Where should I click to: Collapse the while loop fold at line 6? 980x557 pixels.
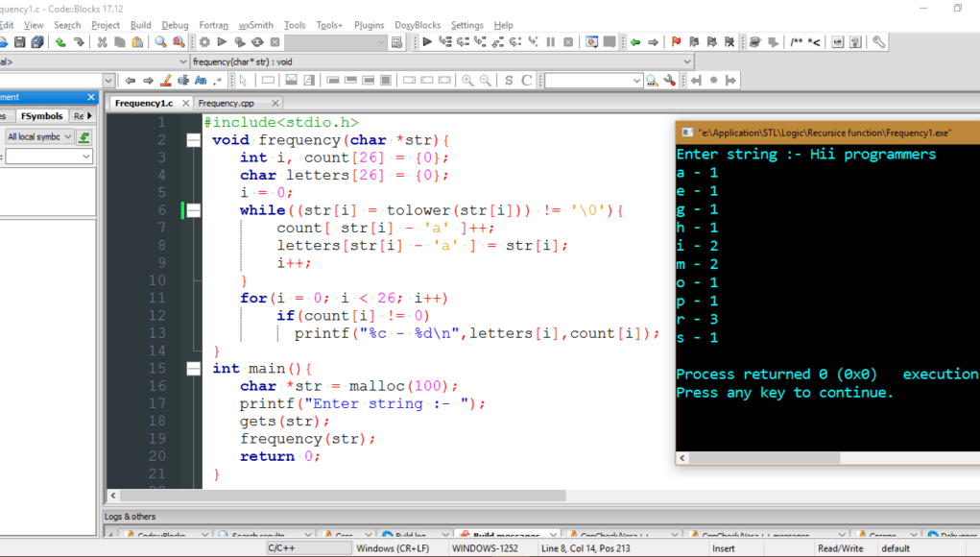194,210
